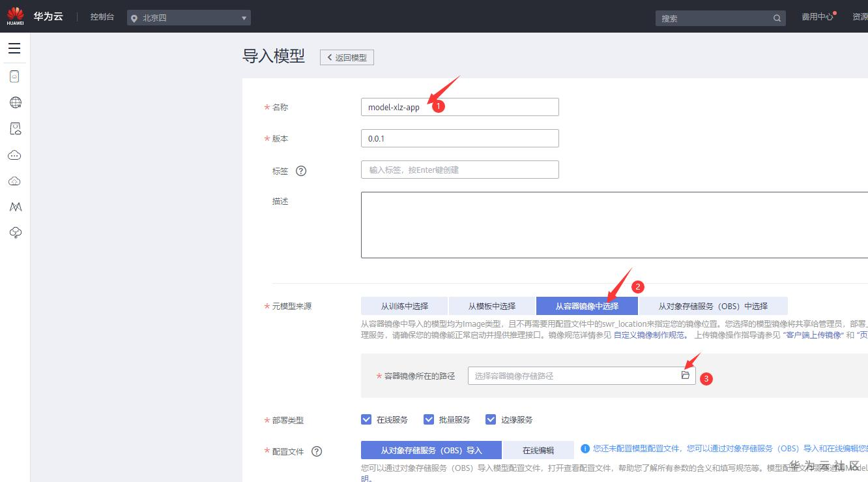Focus the 名称 field containing model-xlz-app
The image size is (868, 482).
click(x=459, y=107)
